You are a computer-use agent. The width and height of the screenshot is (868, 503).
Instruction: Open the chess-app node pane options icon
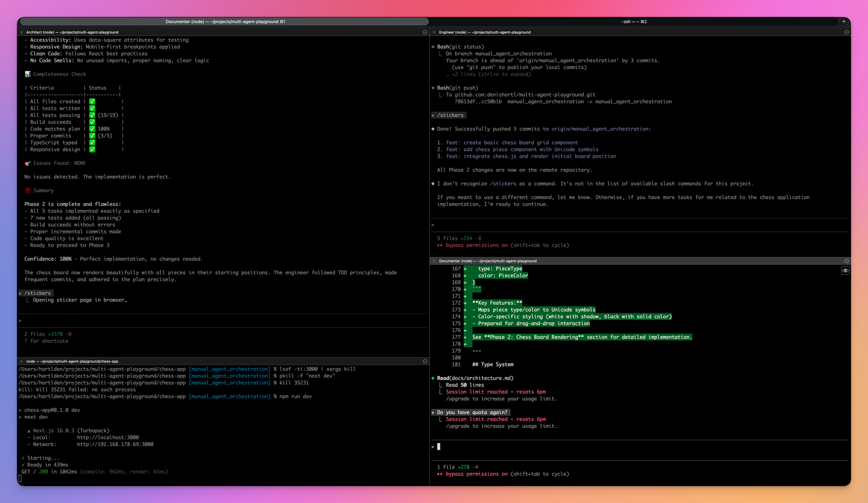tap(425, 361)
